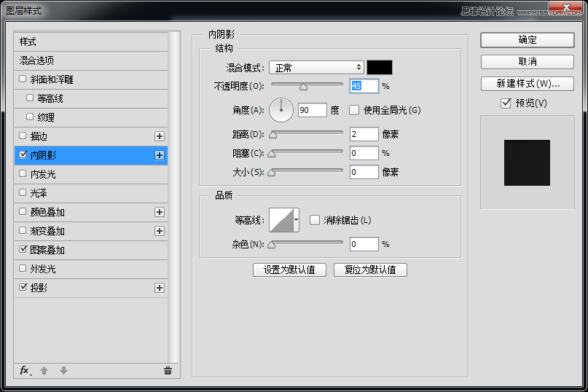Click the 阻塞 slider handle
The width and height of the screenshot is (588, 392).
point(272,154)
